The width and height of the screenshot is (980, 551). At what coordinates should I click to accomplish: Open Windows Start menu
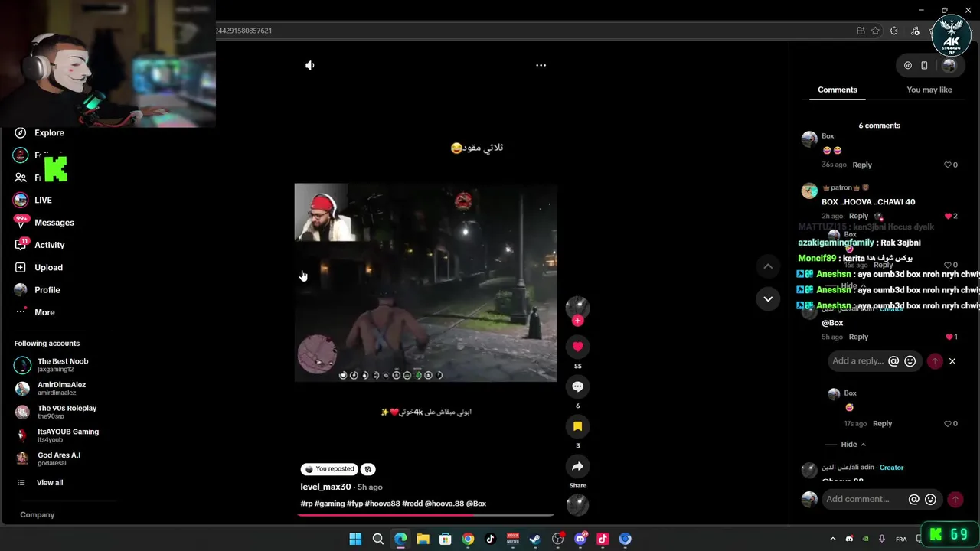pos(355,539)
